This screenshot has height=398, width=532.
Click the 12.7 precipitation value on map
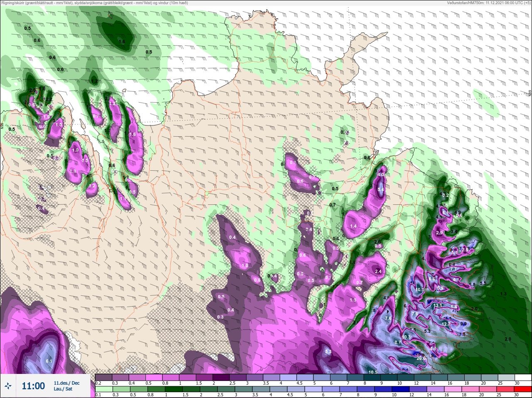pos(446,324)
